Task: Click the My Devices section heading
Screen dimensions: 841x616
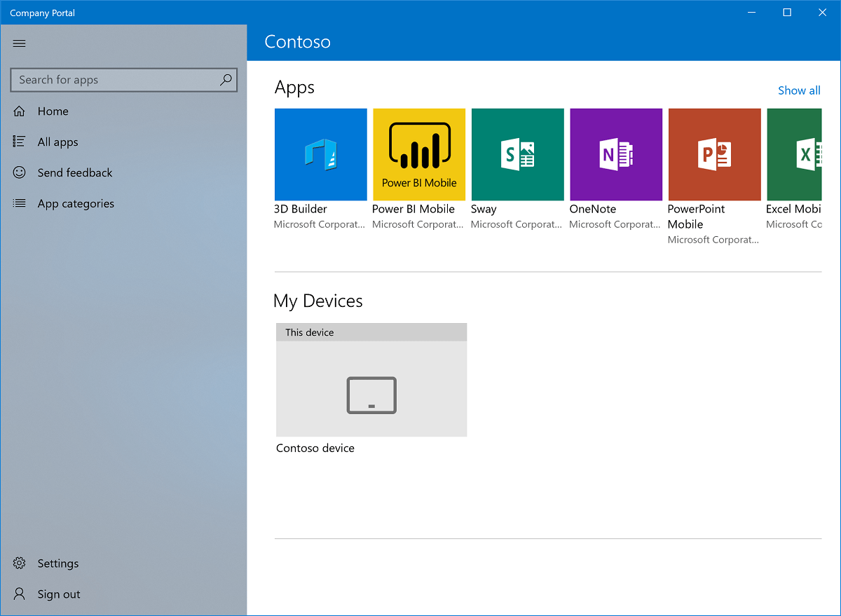Action: pos(318,301)
